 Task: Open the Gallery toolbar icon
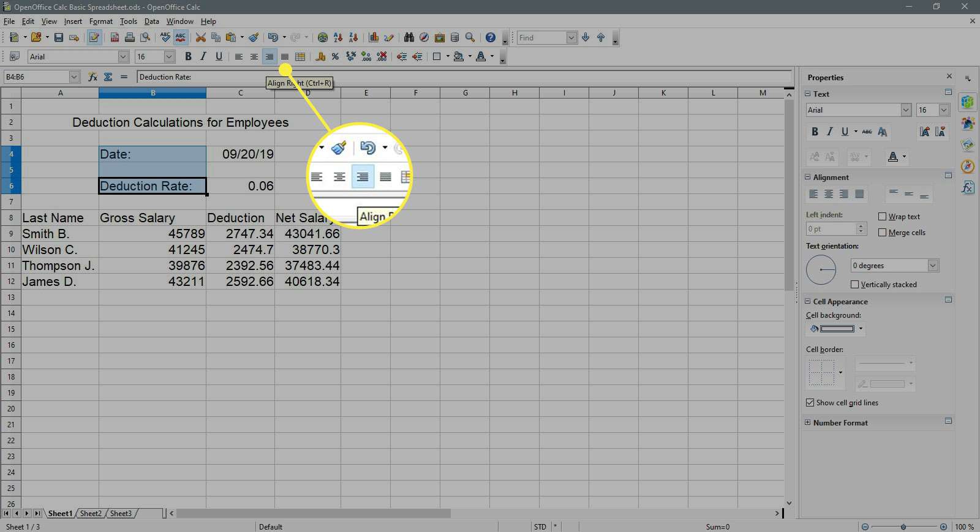pos(440,37)
